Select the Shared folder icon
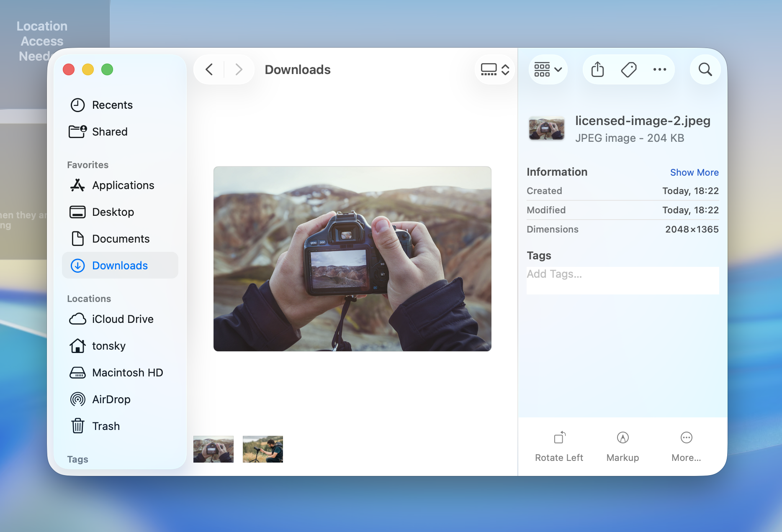Image resolution: width=782 pixels, height=532 pixels. pos(77,132)
